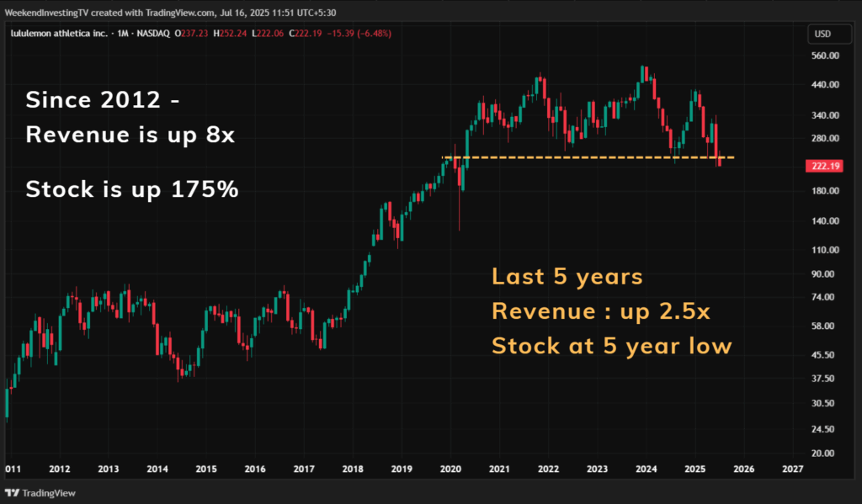
Task: Click the 440.00 price scale value
Action: click(x=825, y=85)
